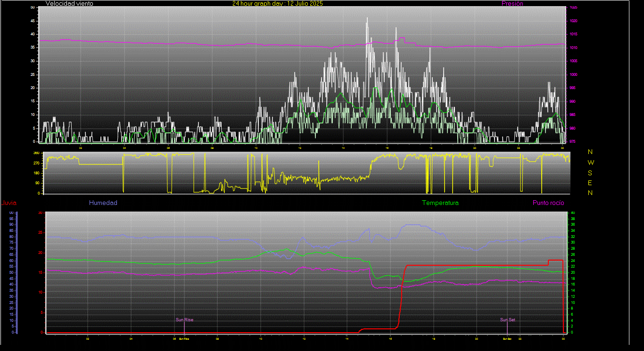Click the '1025' pressure axis value

573,8
